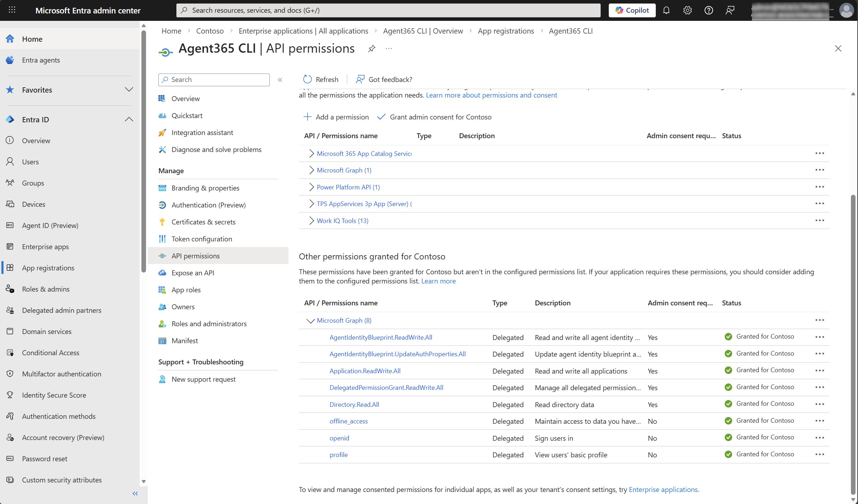Pin the API permissions page
The image size is (858, 504).
tap(371, 49)
